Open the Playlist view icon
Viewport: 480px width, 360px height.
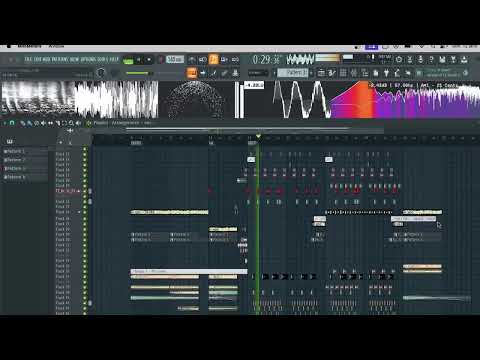coord(321,73)
